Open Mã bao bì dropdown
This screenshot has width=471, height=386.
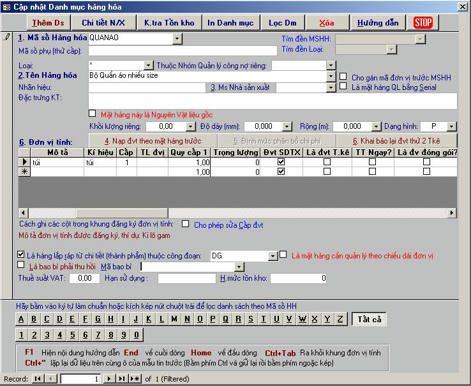click(239, 267)
